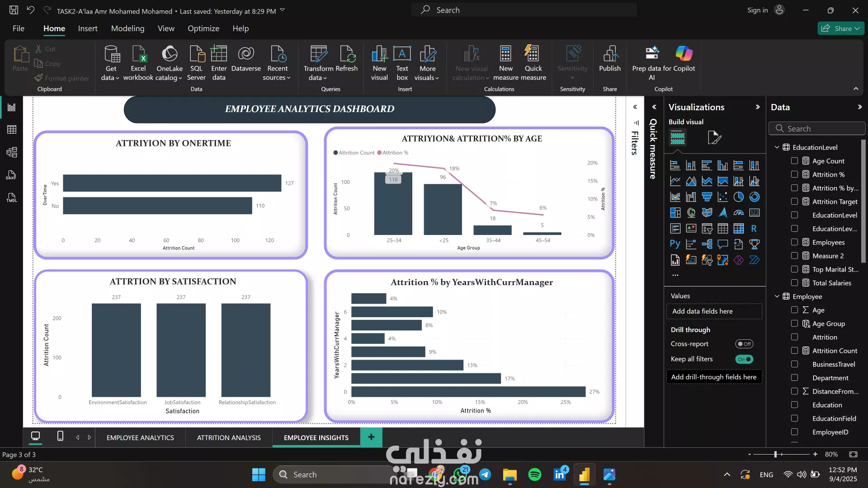
Task: Switch to ATTRITION ANALYSIS page tab
Action: pos(229,437)
